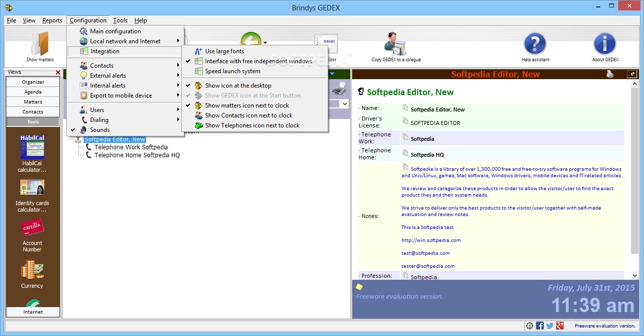The height and width of the screenshot is (336, 644).
Task: Click the details pane vertical scrollbar
Action: click(635, 170)
